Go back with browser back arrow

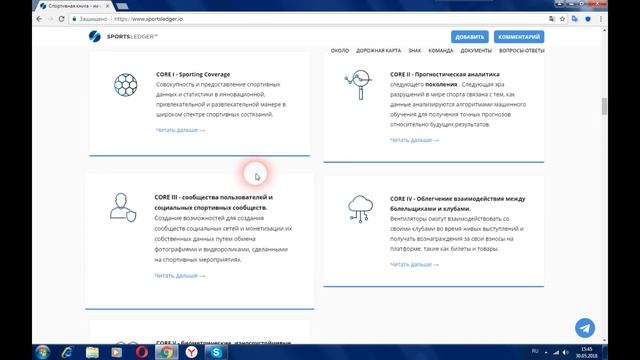point(39,19)
